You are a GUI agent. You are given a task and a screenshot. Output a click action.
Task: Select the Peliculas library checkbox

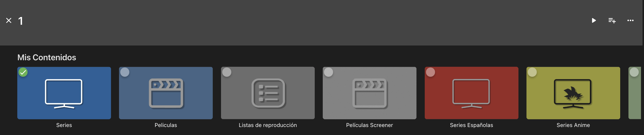[x=125, y=72]
